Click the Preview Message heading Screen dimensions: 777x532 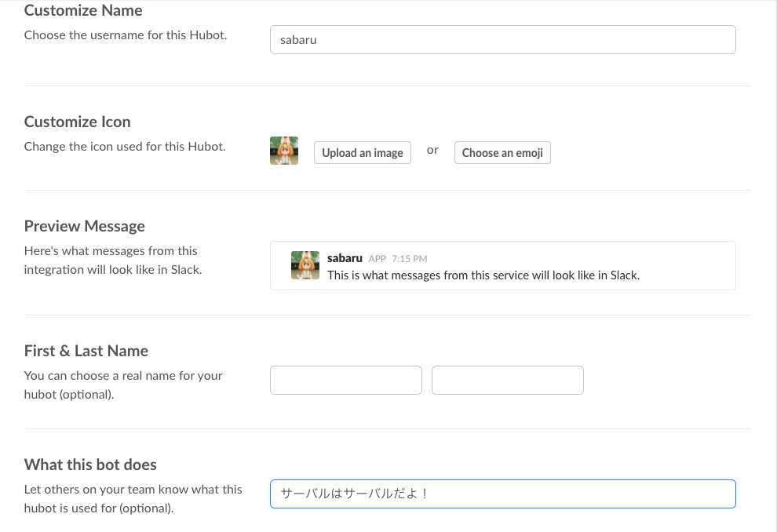(x=84, y=226)
